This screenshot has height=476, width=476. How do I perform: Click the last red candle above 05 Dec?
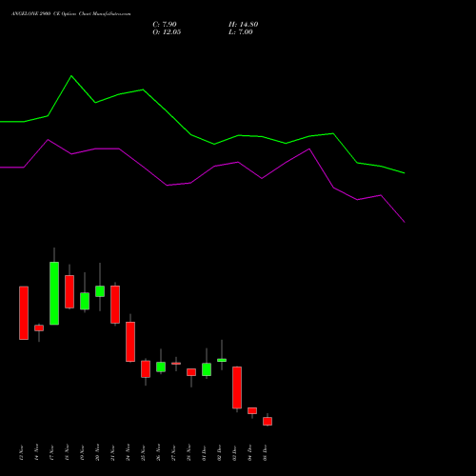[268, 421]
